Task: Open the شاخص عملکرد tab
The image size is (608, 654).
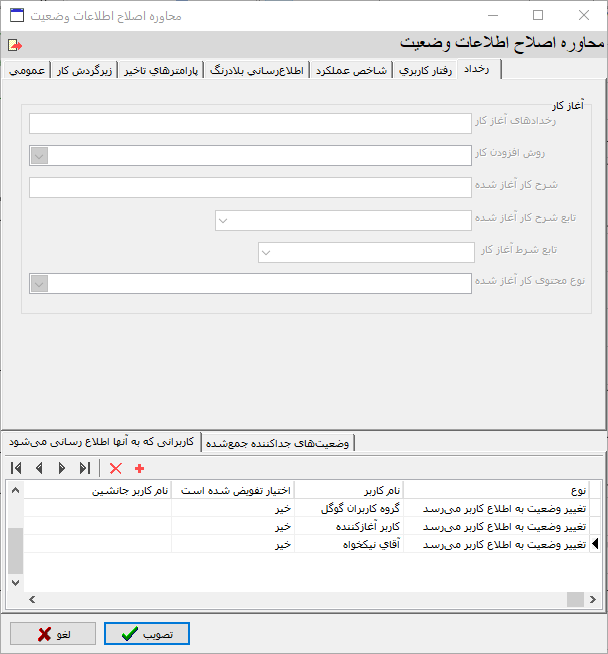Action: click(352, 70)
